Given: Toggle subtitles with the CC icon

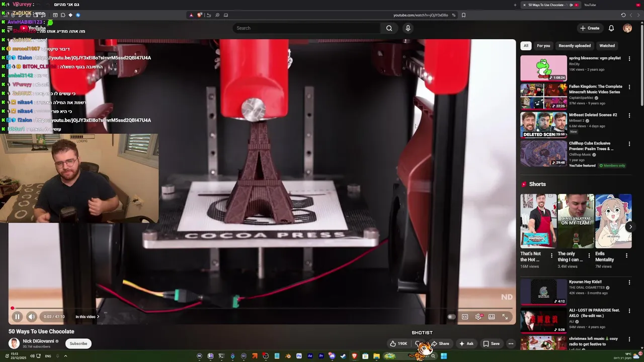Looking at the screenshot, I should point(465,317).
